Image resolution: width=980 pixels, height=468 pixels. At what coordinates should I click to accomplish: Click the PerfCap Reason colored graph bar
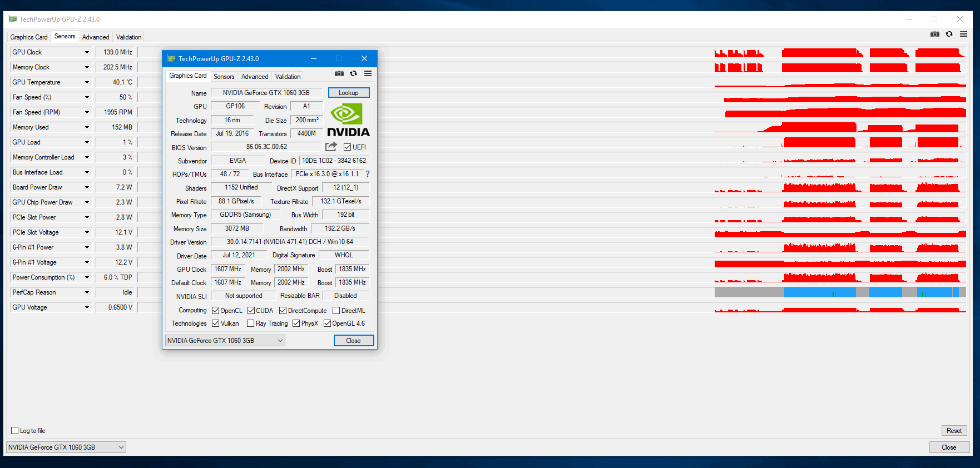click(x=840, y=292)
